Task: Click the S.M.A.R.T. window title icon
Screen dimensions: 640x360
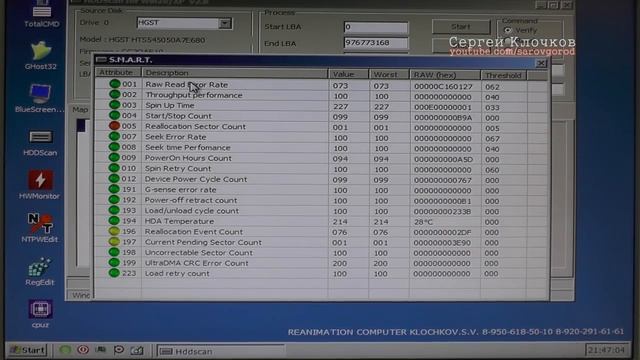Action: [x=101, y=60]
